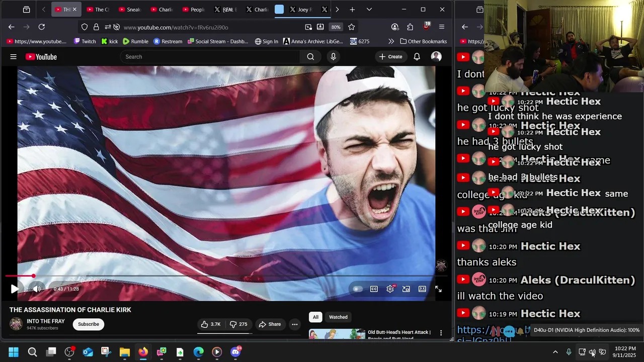Image resolution: width=644 pixels, height=362 pixels.
Task: Open File Explorer from the taskbar
Action: coord(125,352)
